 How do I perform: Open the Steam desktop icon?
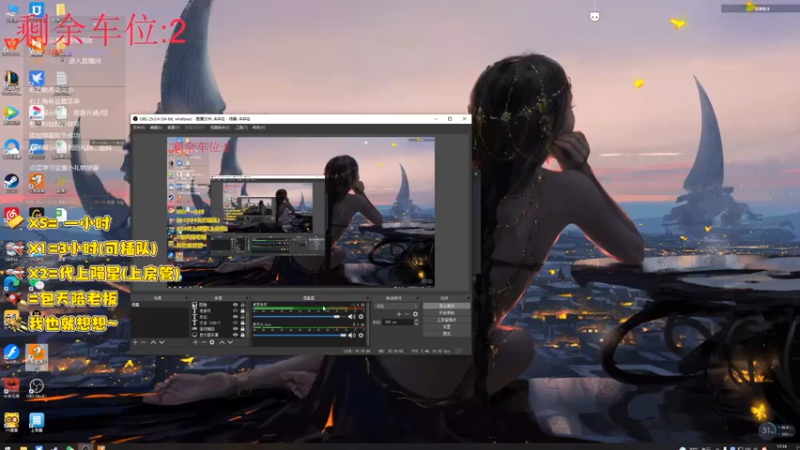coord(11,182)
